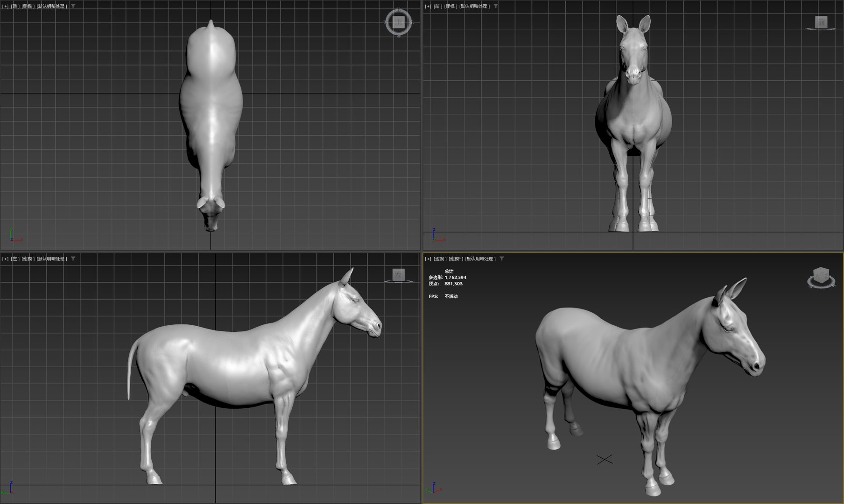The width and height of the screenshot is (844, 504).
Task: Open the [+] menu of Front viewport
Action: 428,6
